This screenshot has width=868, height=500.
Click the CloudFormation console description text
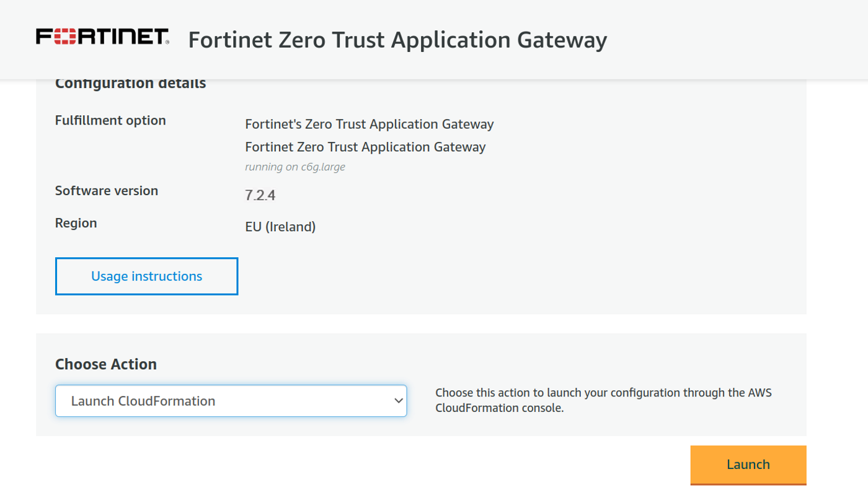click(602, 400)
